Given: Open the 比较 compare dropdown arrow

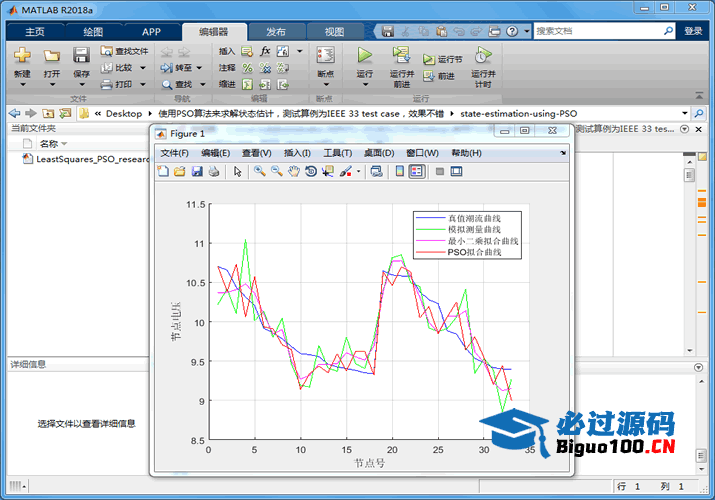Looking at the screenshot, I should [x=143, y=68].
